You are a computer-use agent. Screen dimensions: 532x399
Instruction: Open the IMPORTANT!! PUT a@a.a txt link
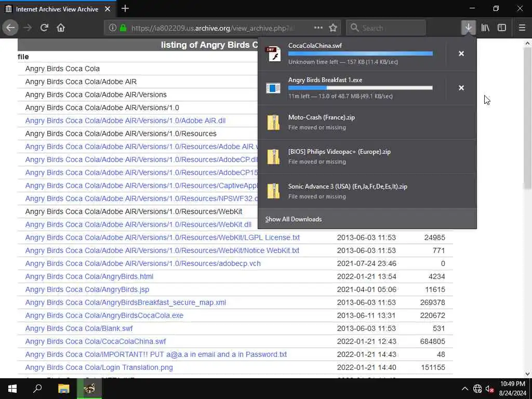click(x=156, y=354)
